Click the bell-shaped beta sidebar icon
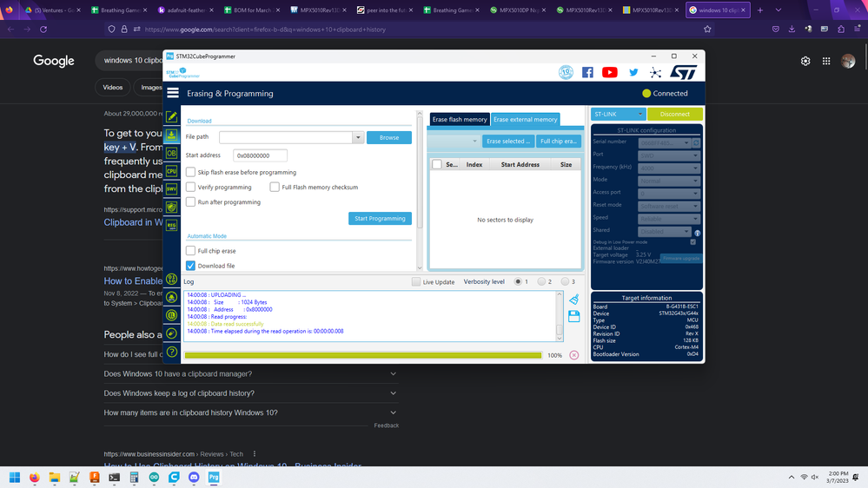This screenshot has height=488, width=868. tap(172, 298)
